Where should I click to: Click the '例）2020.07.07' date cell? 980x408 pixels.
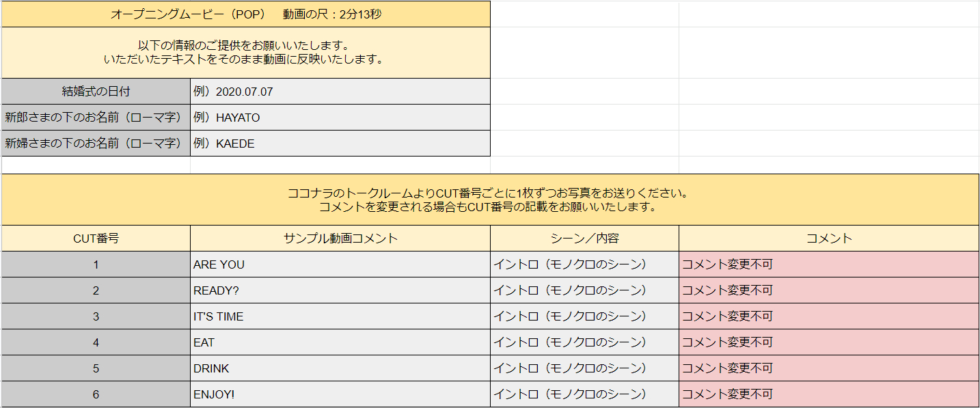point(340,92)
